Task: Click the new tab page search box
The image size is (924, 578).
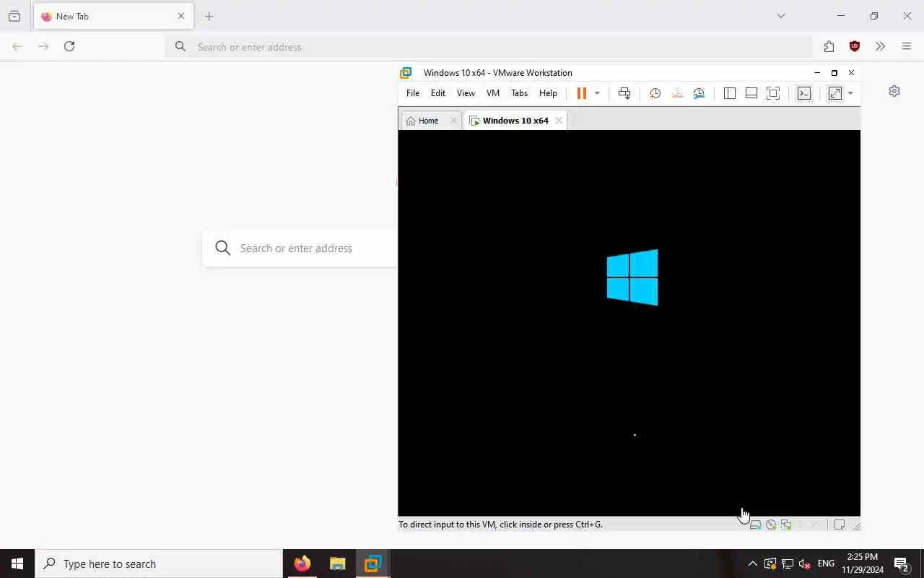Action: (x=300, y=249)
